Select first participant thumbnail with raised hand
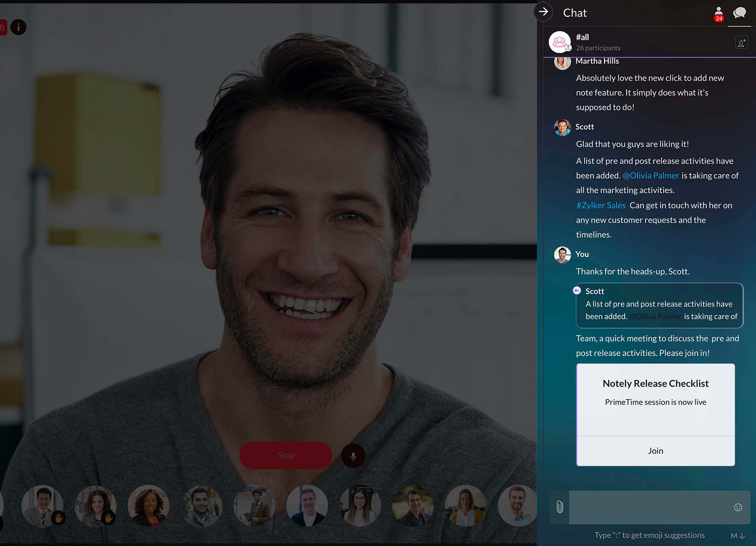The height and width of the screenshot is (546, 756). pyautogui.click(x=42, y=506)
